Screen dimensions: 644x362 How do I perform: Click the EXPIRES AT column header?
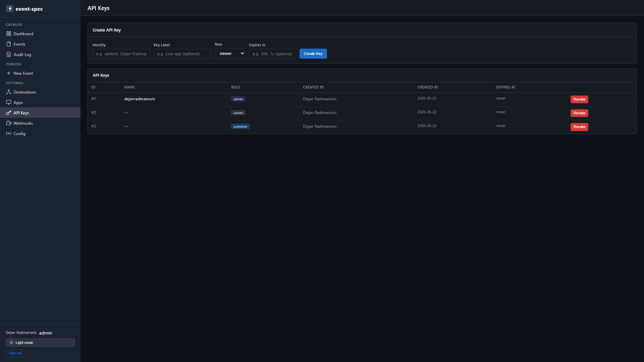pyautogui.click(x=506, y=87)
